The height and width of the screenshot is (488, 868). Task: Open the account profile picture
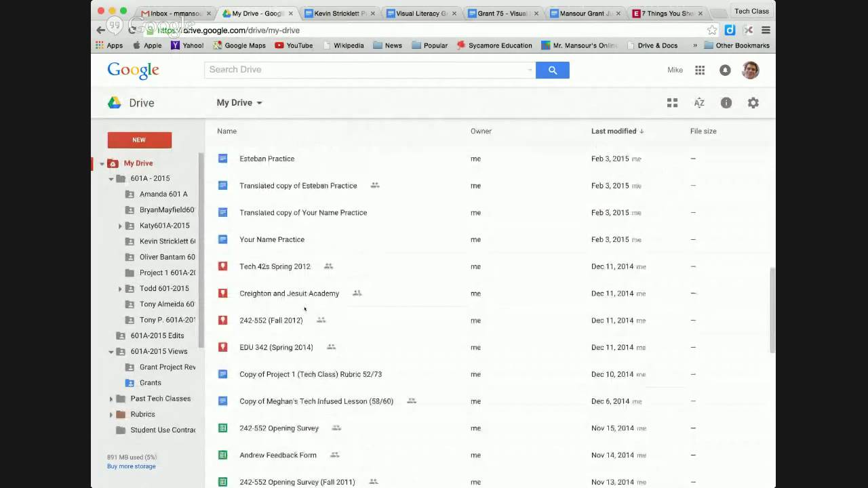pyautogui.click(x=751, y=70)
